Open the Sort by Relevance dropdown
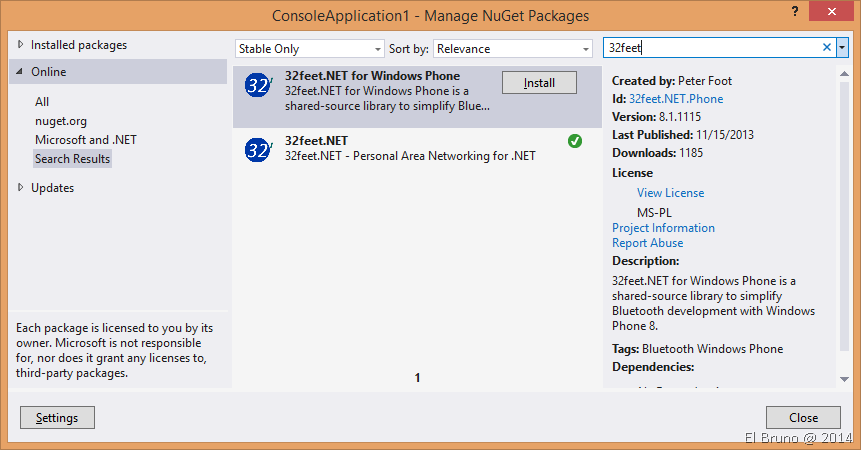Screen dimensions: 861x450 [513, 49]
